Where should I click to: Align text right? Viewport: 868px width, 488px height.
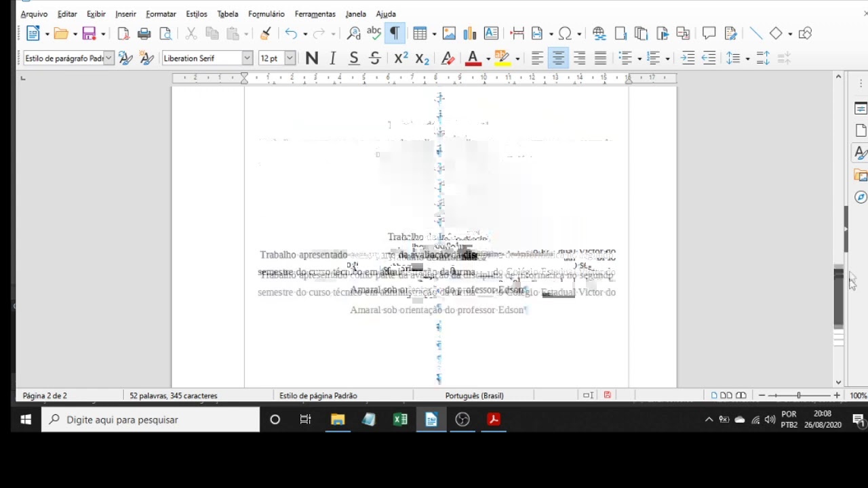click(579, 58)
